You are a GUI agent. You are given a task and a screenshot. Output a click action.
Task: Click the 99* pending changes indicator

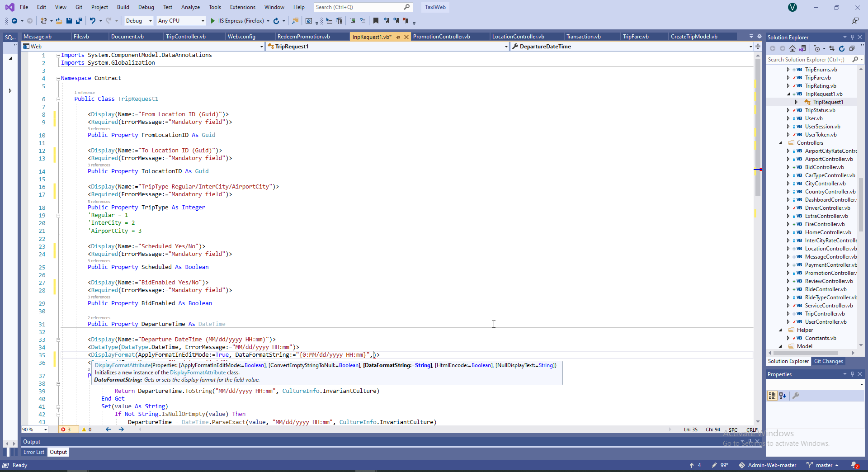point(720,465)
